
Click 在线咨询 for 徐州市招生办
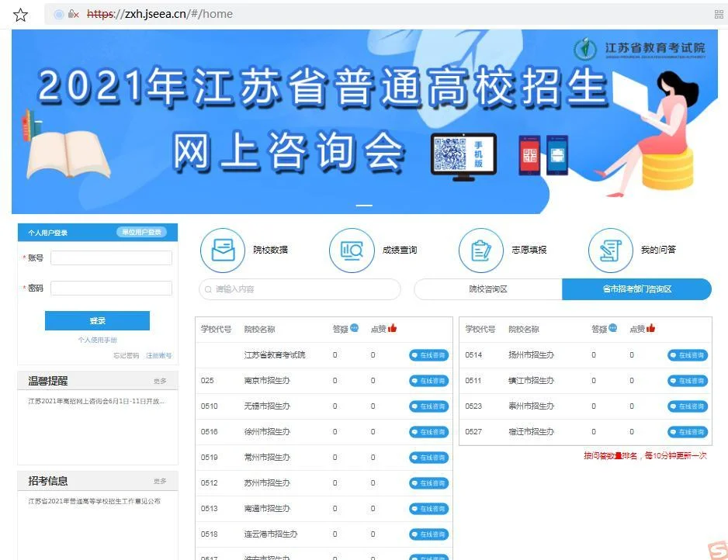pos(428,432)
